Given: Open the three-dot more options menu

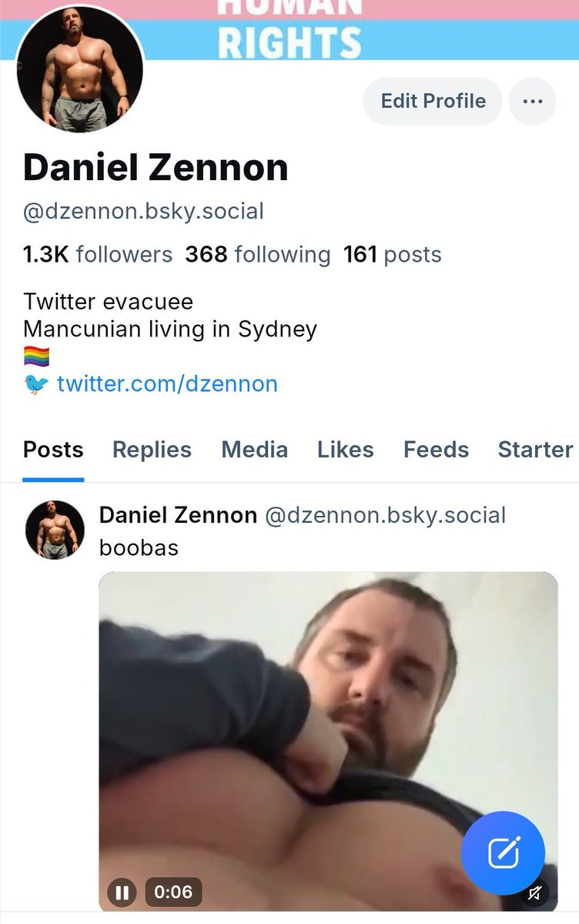Looking at the screenshot, I should 532,101.
